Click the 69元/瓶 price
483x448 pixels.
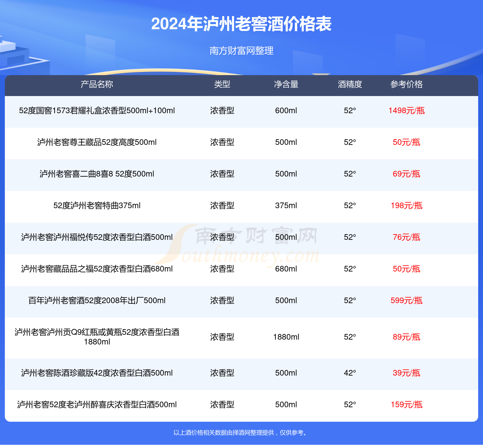407,174
